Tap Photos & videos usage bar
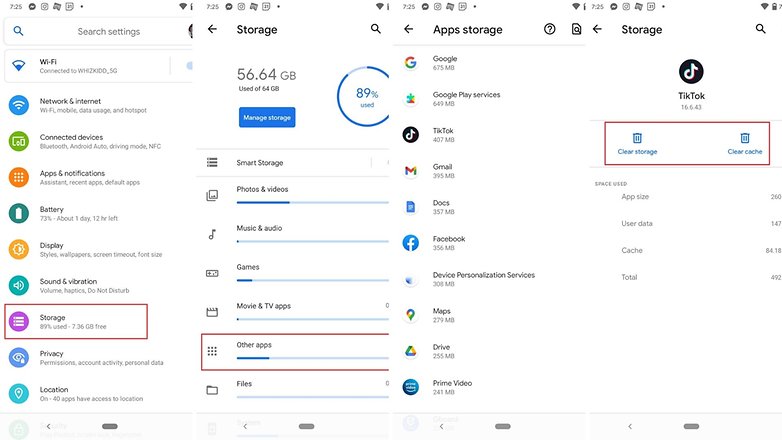Image resolution: width=782 pixels, height=440 pixels. [x=313, y=203]
